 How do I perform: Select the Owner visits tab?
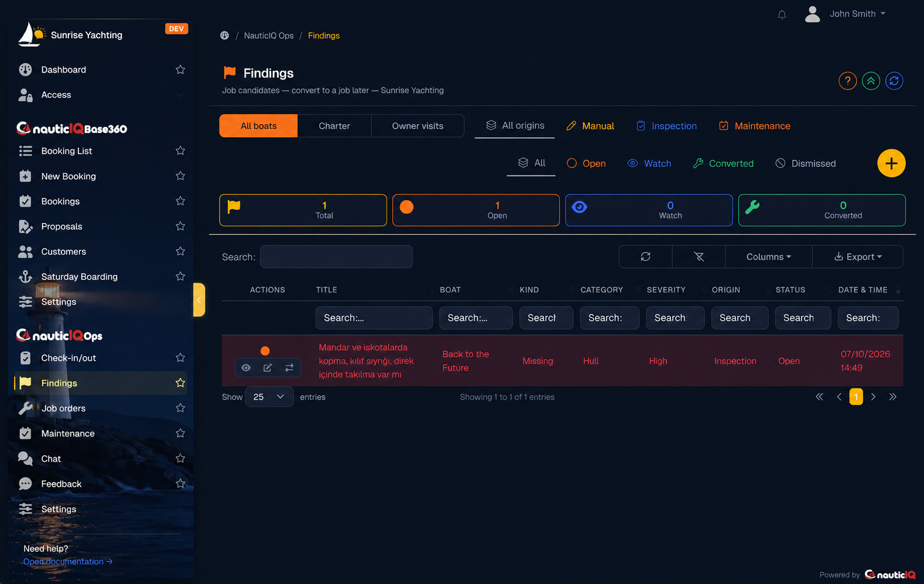coord(417,126)
